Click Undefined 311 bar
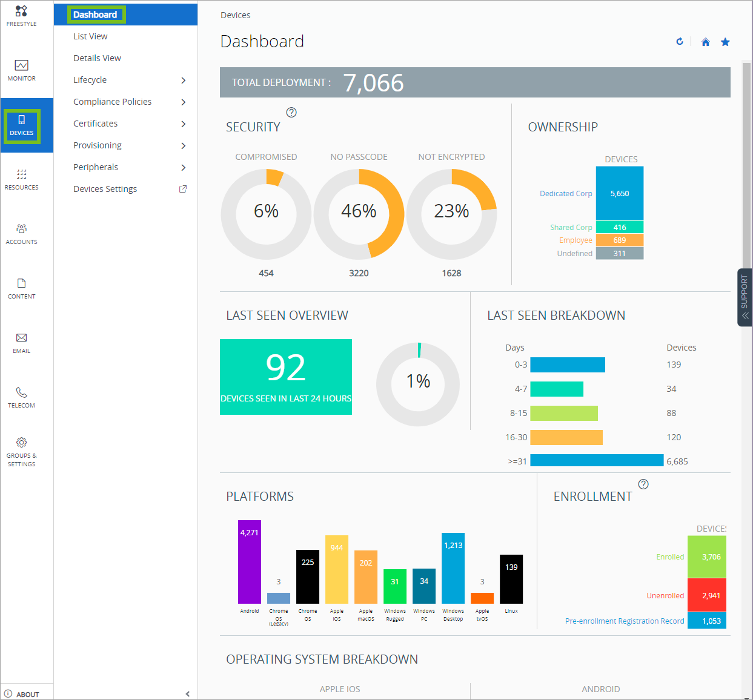Screen dimensions: 753x700 620,253
